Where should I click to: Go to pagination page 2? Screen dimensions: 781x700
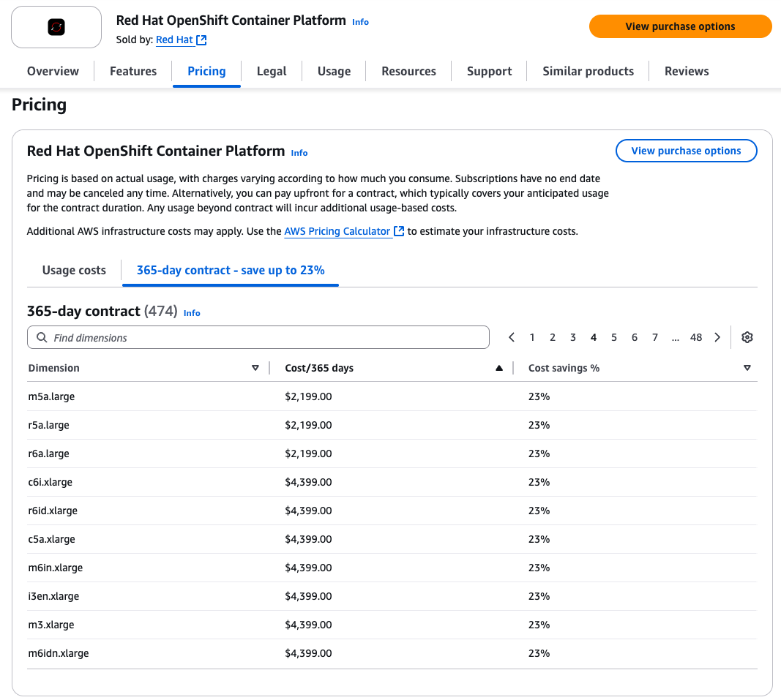[x=553, y=337]
